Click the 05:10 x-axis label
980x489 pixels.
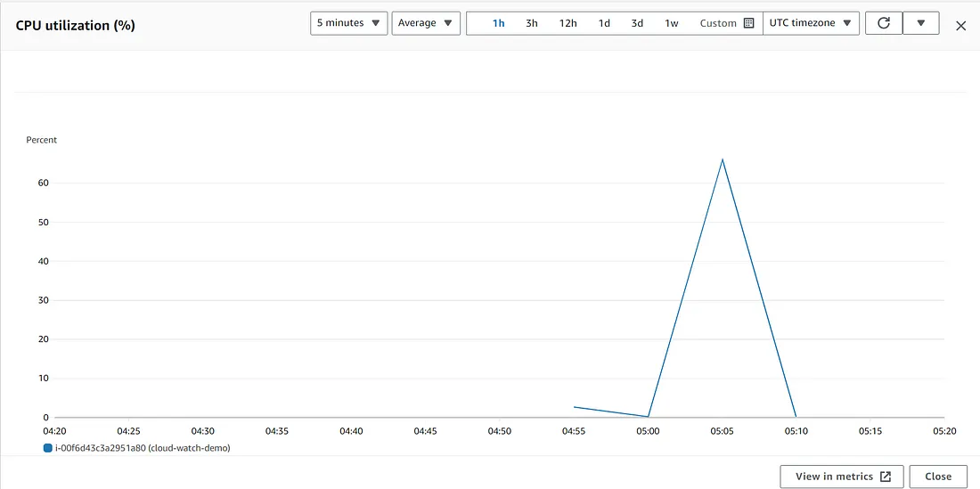tap(796, 431)
